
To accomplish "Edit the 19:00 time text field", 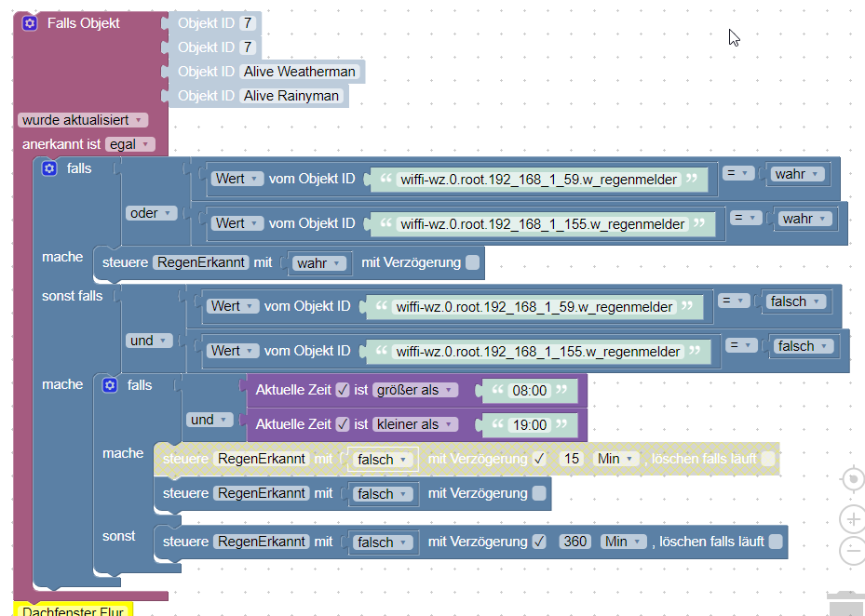I will click(x=530, y=424).
